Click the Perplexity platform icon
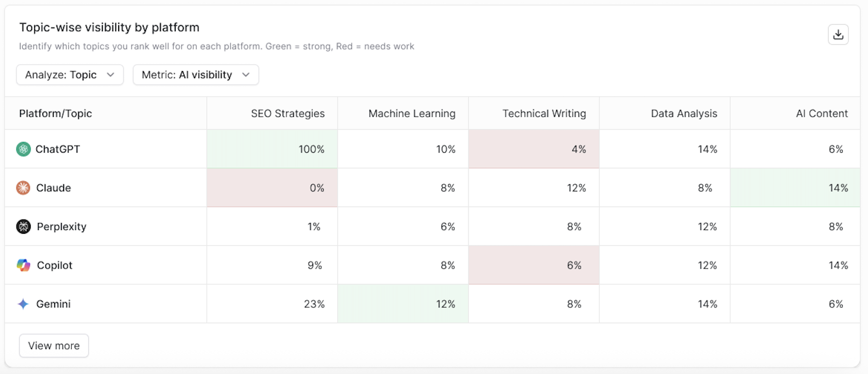This screenshot has height=374, width=868. tap(24, 227)
